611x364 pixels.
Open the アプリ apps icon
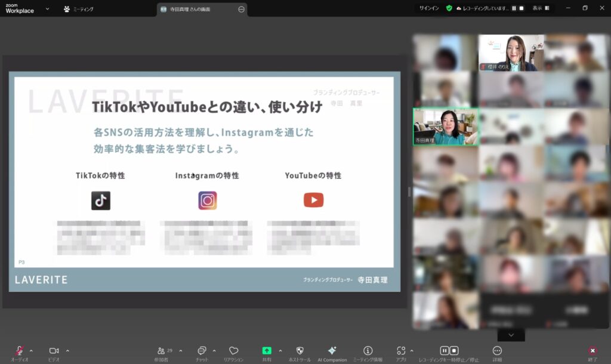(x=401, y=351)
